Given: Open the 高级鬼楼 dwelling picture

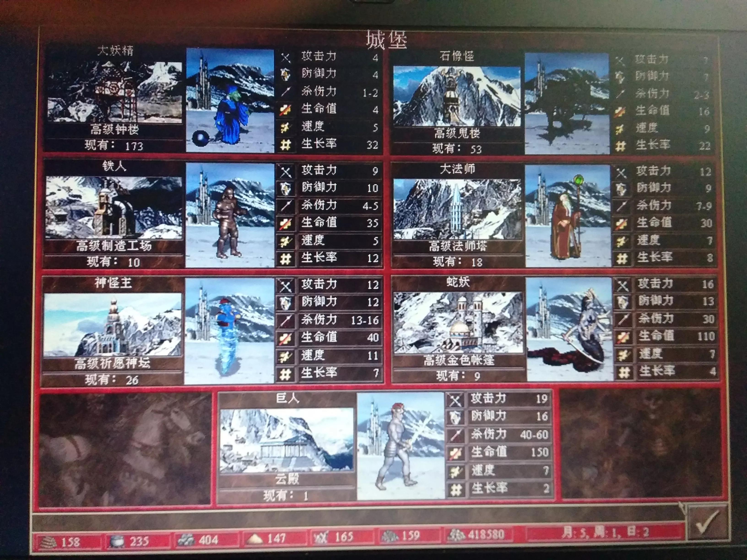Looking at the screenshot, I should coord(457,97).
